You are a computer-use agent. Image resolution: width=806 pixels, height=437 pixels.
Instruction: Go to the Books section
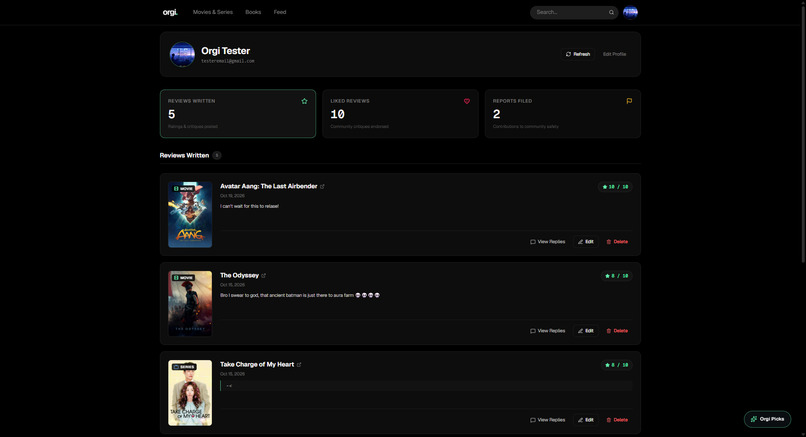253,12
